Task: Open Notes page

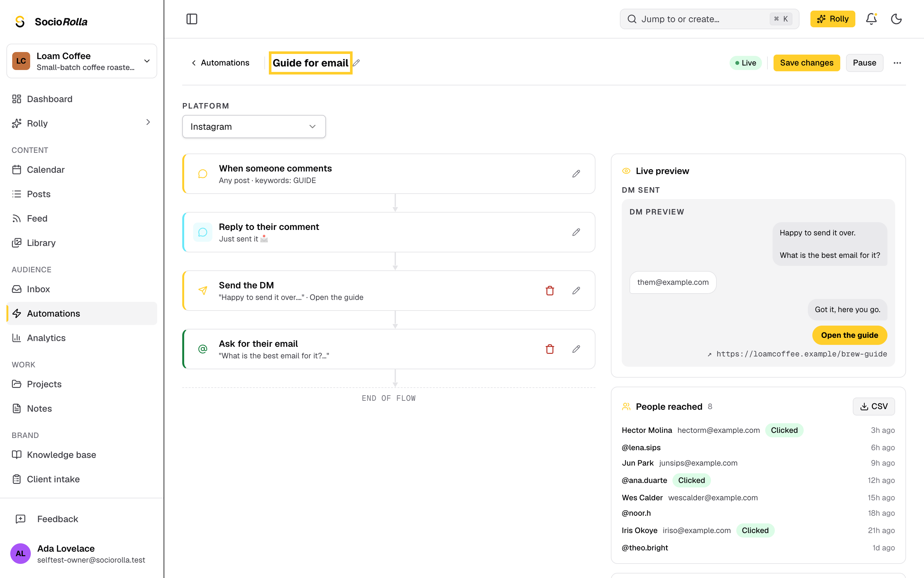Action: pos(82,409)
